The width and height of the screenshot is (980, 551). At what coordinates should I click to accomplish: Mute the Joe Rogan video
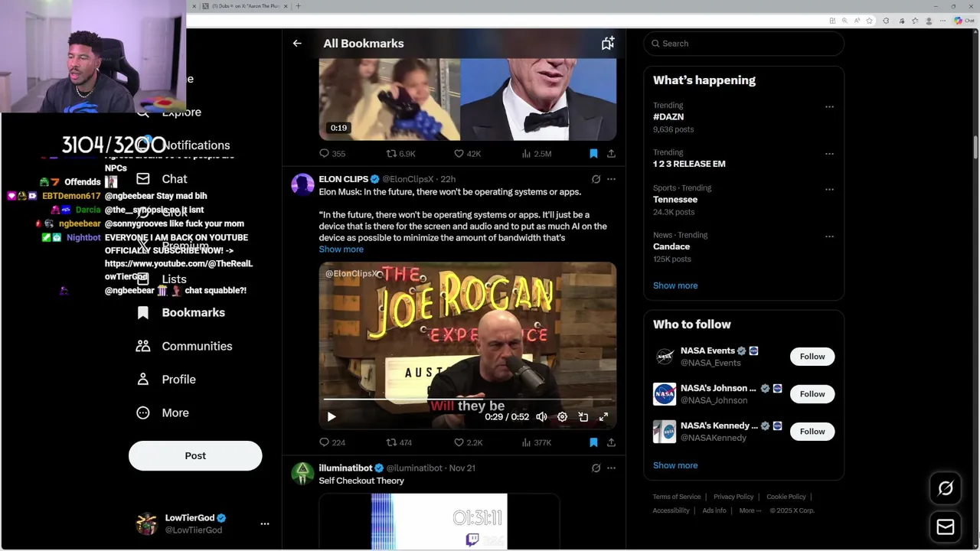541,417
